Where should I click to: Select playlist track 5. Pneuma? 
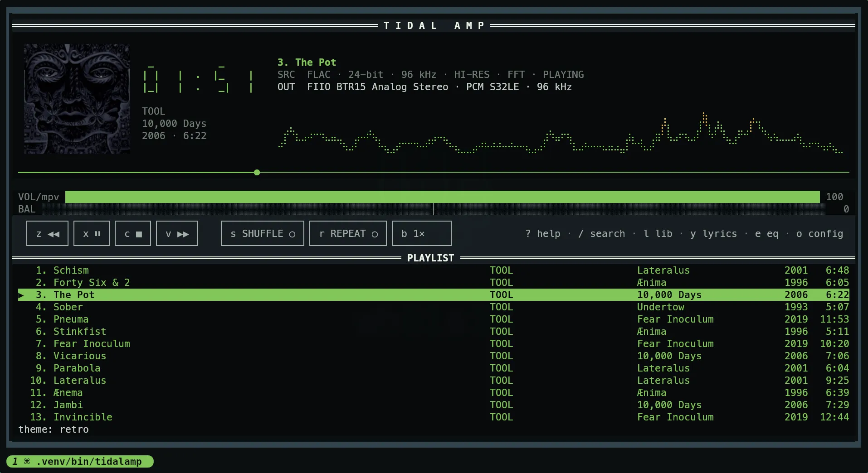click(x=434, y=319)
